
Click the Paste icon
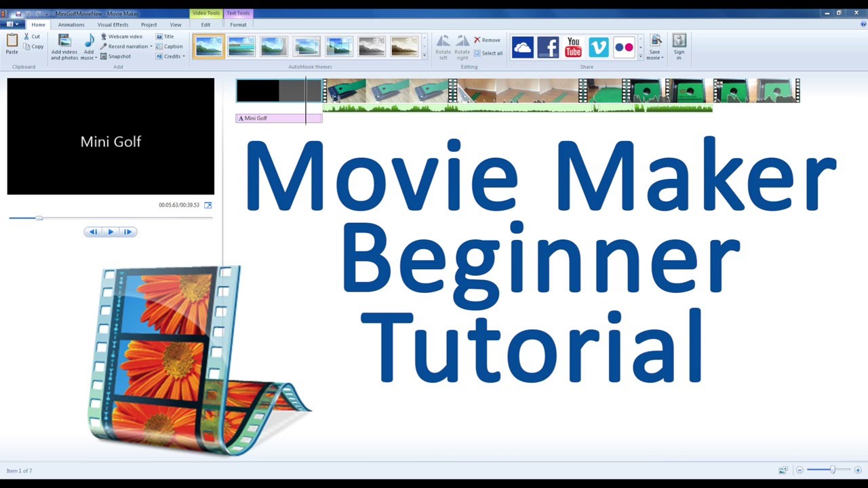tap(12, 41)
